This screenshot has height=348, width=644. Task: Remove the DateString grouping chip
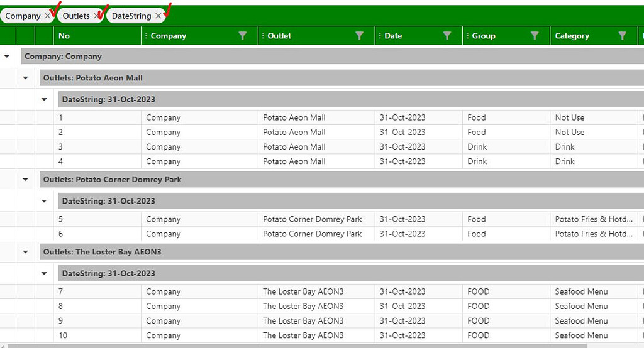point(158,16)
